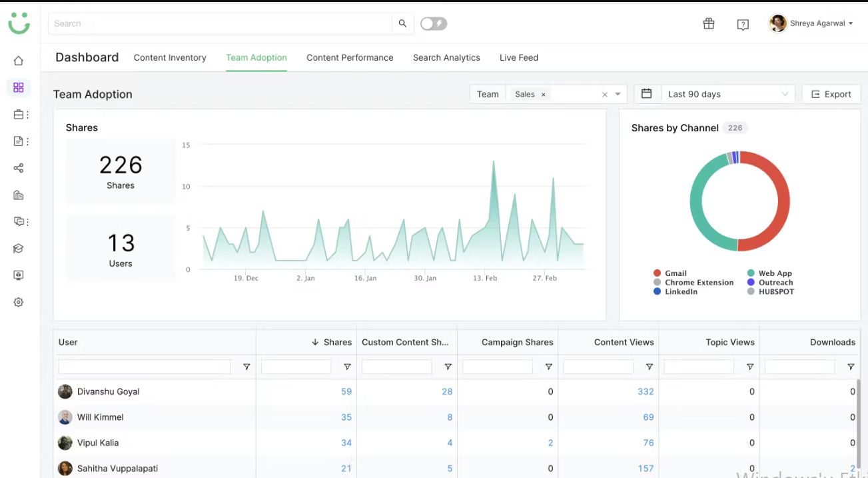
Task: Click the gift box icon
Action: [x=709, y=24]
